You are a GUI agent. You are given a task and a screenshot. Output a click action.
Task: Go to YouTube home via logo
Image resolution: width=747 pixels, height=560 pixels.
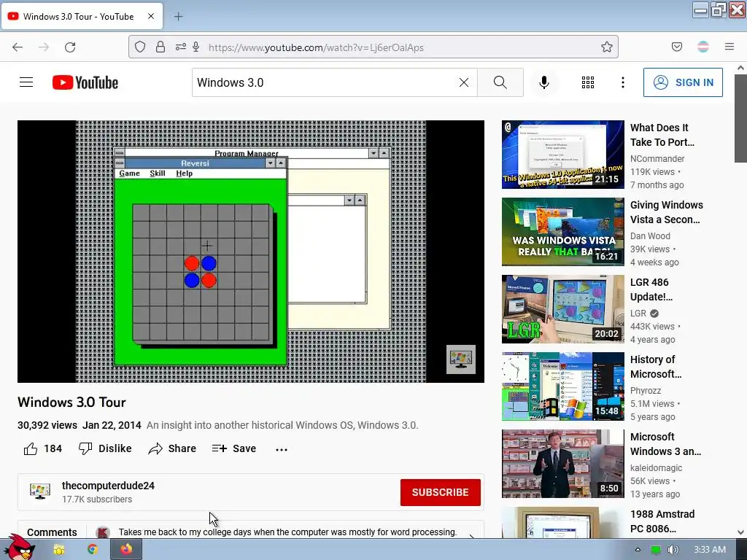click(x=85, y=82)
